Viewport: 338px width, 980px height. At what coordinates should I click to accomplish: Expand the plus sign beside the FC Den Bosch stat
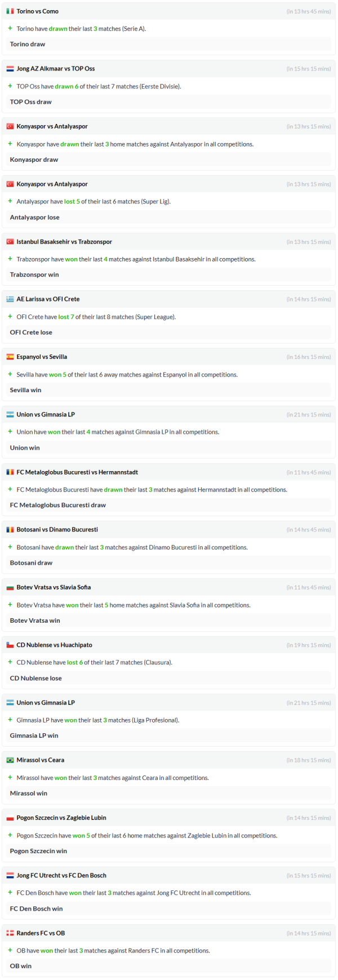click(10, 893)
